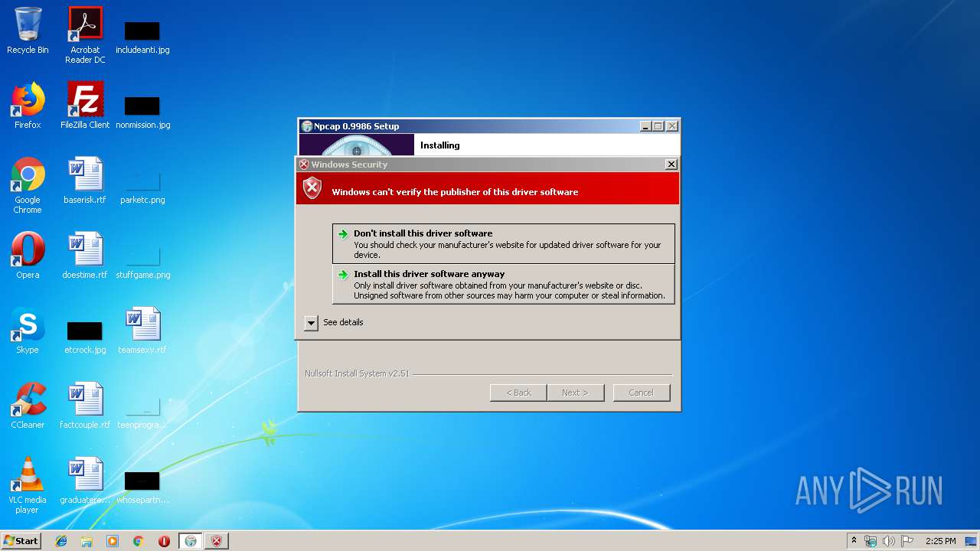Image resolution: width=980 pixels, height=551 pixels.
Task: Select nonmission.jpg desktop file
Action: point(142,112)
